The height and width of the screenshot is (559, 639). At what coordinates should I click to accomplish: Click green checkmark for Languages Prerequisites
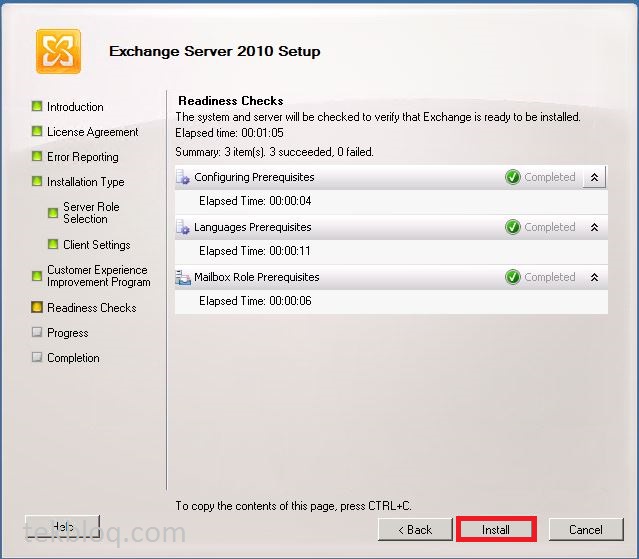(513, 227)
